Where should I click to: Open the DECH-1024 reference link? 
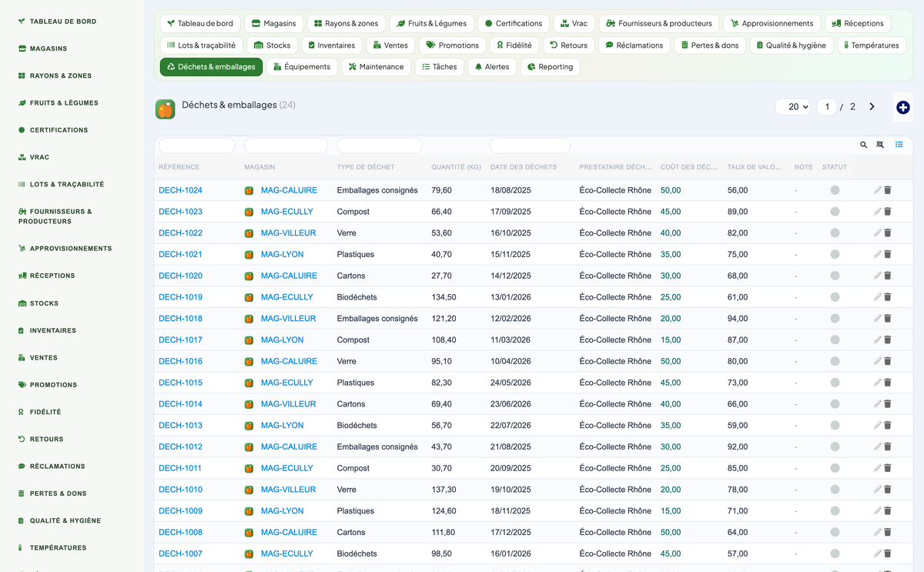click(x=180, y=190)
